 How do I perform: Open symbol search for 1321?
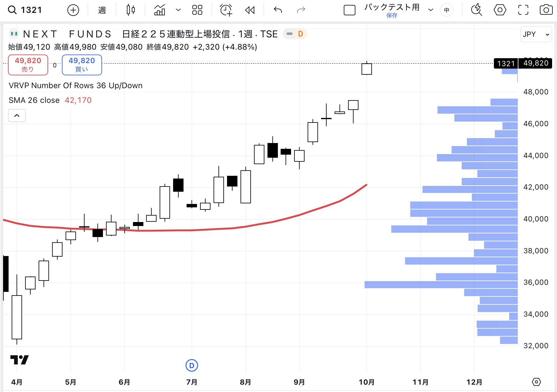pyautogui.click(x=25, y=10)
